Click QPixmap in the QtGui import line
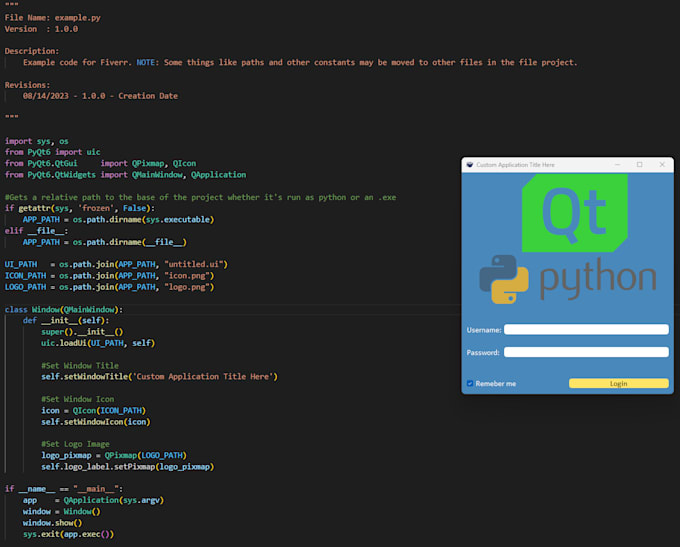The image size is (680, 547). 148,164
